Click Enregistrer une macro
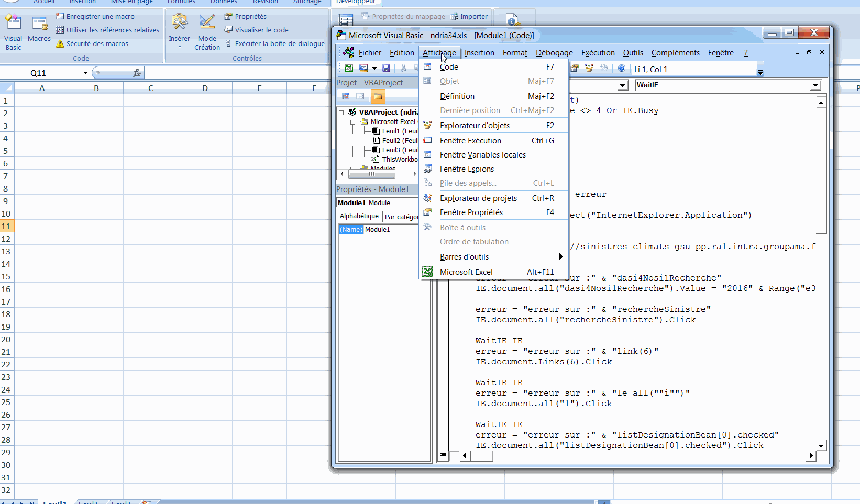Image resolution: width=860 pixels, height=504 pixels. [x=95, y=17]
